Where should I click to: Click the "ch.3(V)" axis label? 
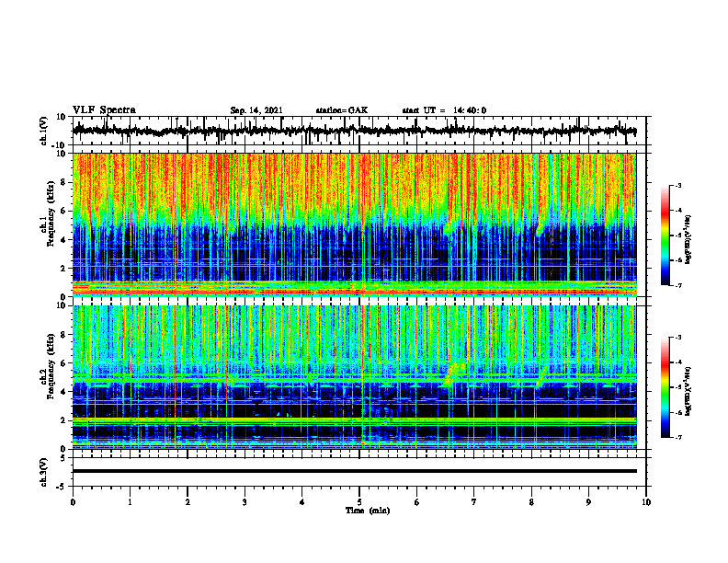(44, 472)
